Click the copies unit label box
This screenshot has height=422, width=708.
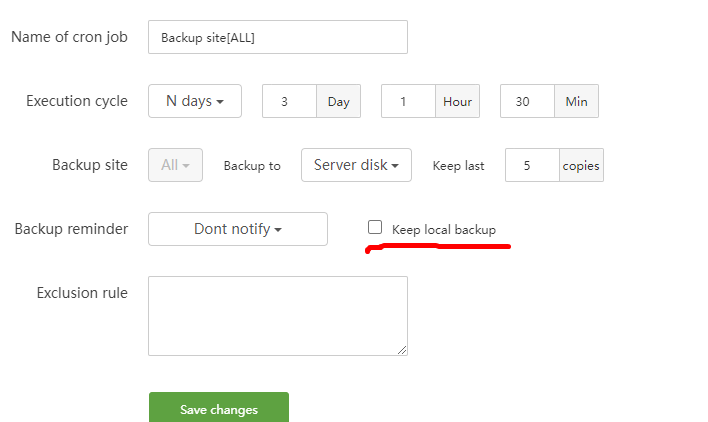click(581, 165)
